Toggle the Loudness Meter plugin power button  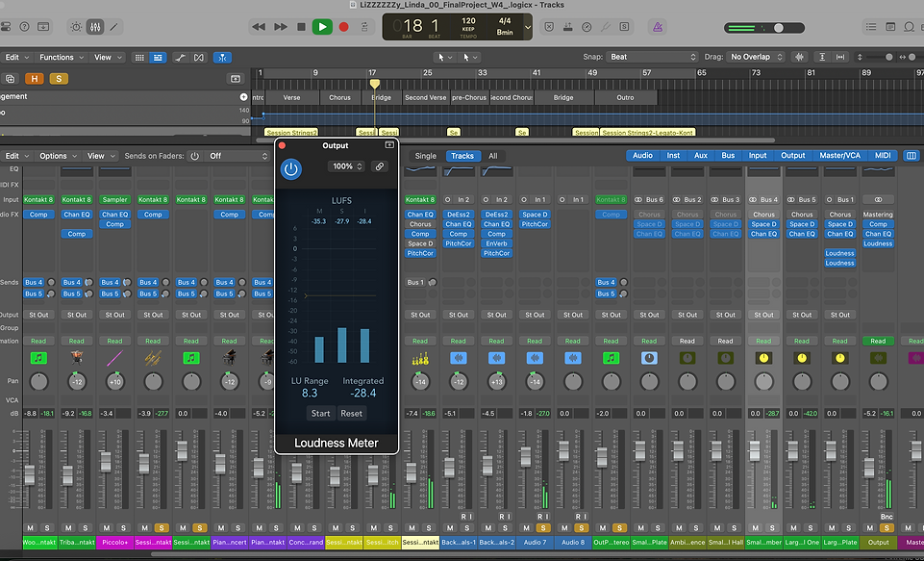point(291,169)
